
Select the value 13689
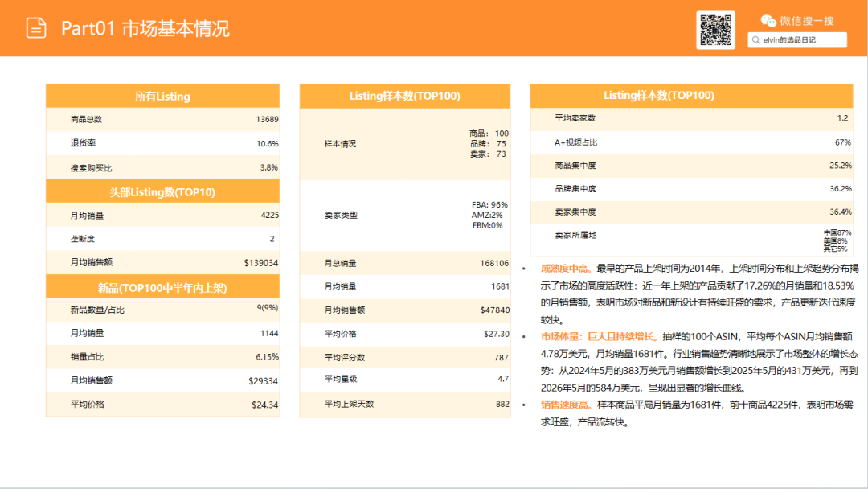[268, 119]
